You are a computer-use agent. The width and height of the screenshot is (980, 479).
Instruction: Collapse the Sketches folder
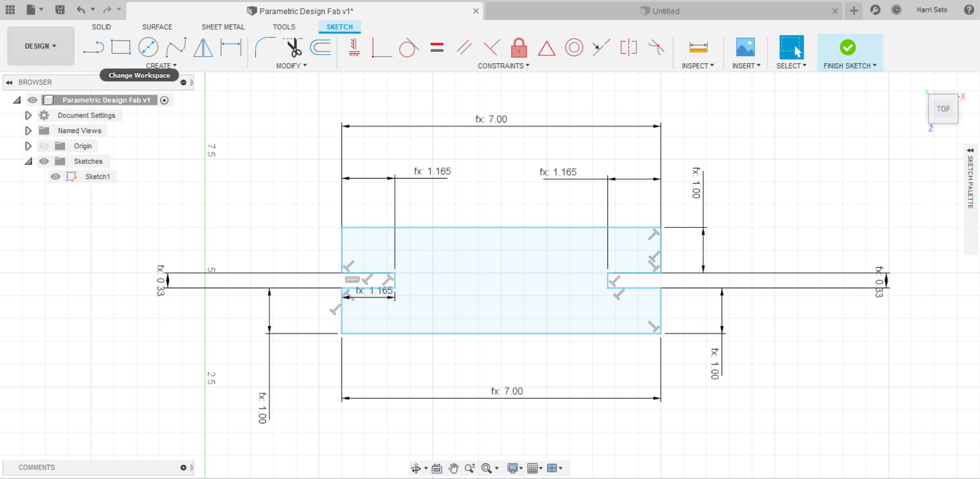28,161
